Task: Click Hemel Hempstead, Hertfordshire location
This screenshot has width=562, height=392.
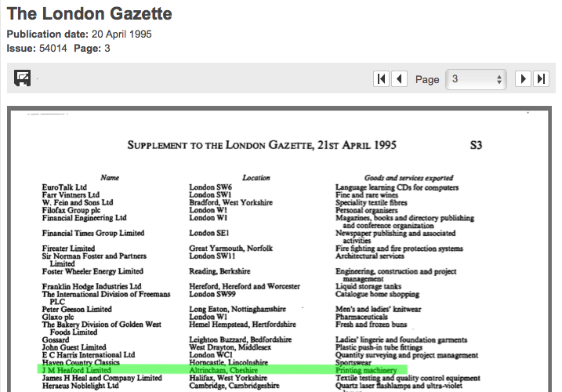Action: (243, 325)
